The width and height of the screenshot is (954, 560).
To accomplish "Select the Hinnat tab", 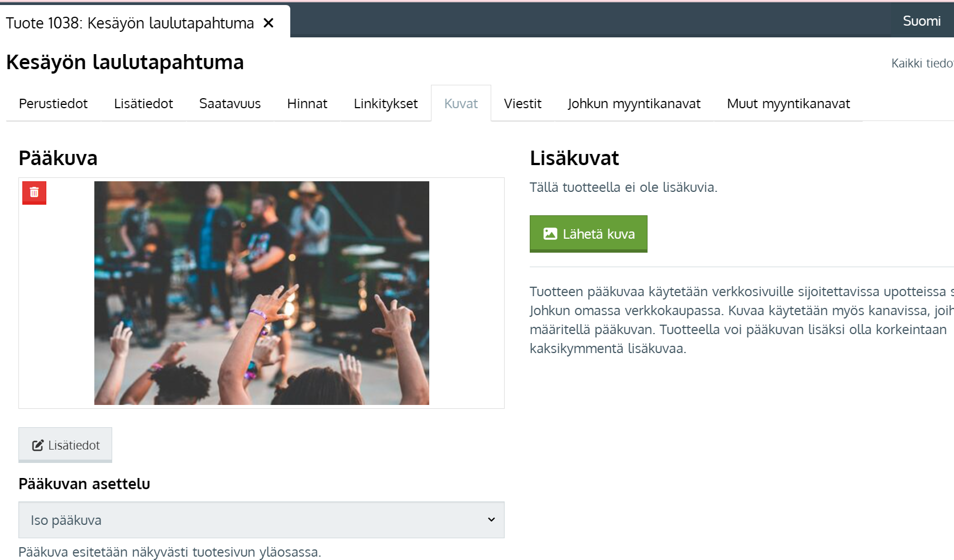I will 307,104.
